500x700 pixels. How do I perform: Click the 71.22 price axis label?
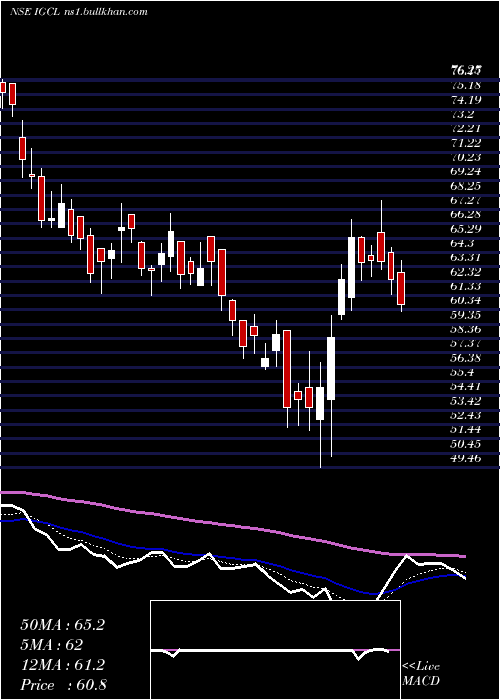(x=466, y=143)
